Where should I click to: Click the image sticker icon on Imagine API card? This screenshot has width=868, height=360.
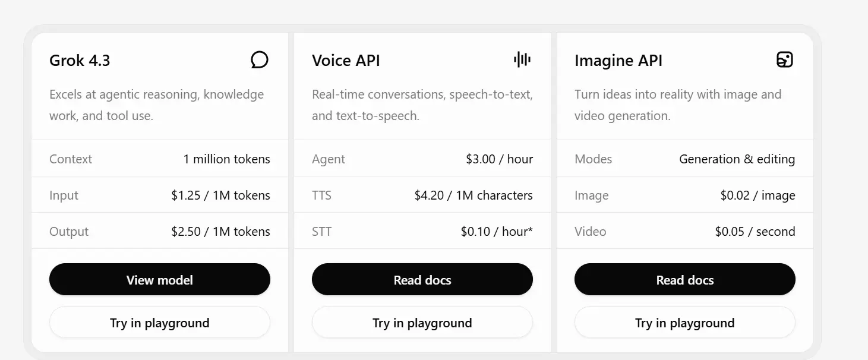[x=785, y=59]
